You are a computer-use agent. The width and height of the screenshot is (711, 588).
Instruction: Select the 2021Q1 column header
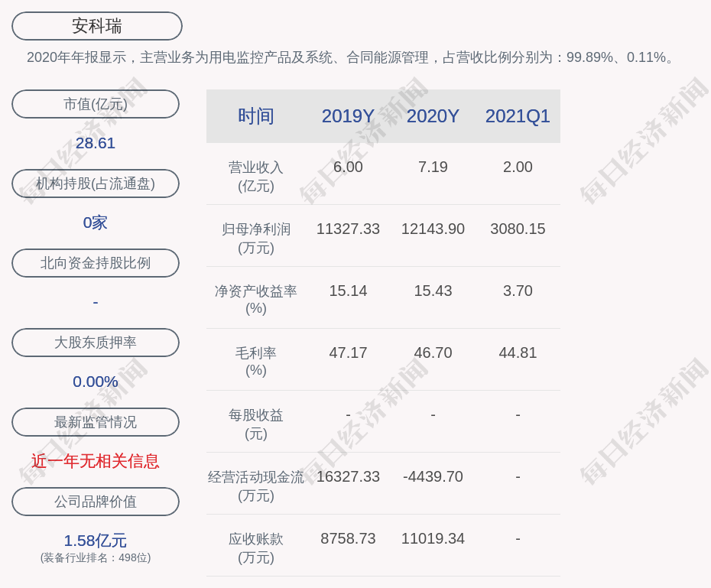tap(518, 116)
